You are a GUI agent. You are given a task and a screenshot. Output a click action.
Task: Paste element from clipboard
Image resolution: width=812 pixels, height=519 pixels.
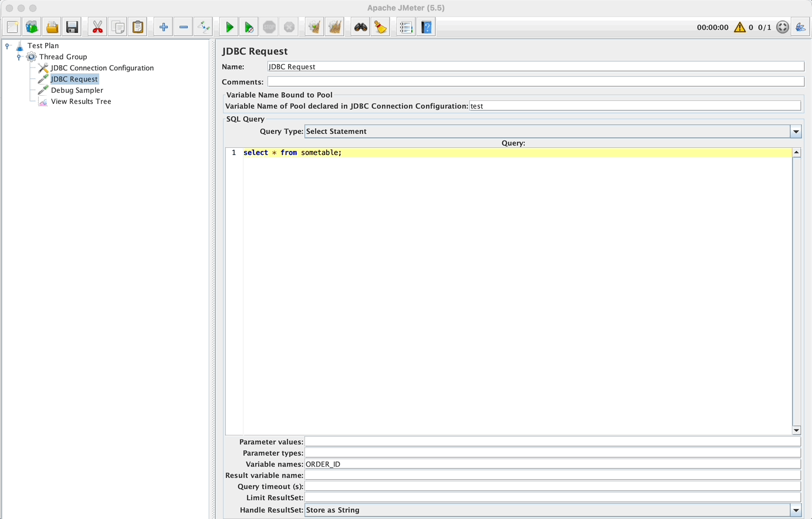tap(137, 26)
